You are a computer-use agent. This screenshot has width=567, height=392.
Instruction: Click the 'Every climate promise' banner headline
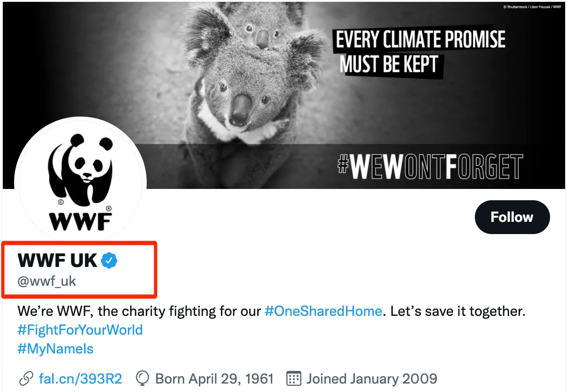click(420, 40)
